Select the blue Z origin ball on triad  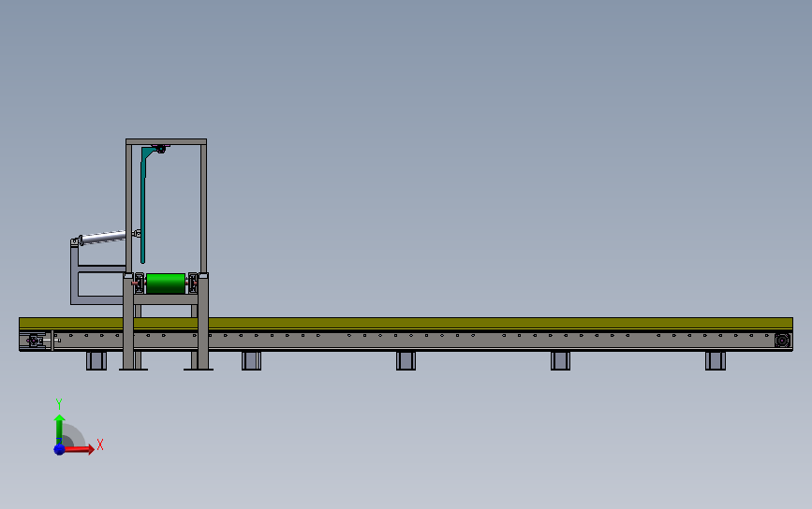pos(59,449)
